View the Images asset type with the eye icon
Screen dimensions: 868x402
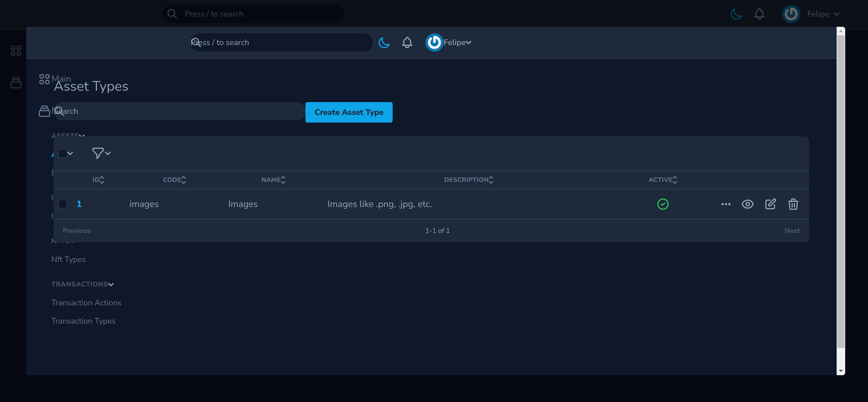tap(748, 204)
